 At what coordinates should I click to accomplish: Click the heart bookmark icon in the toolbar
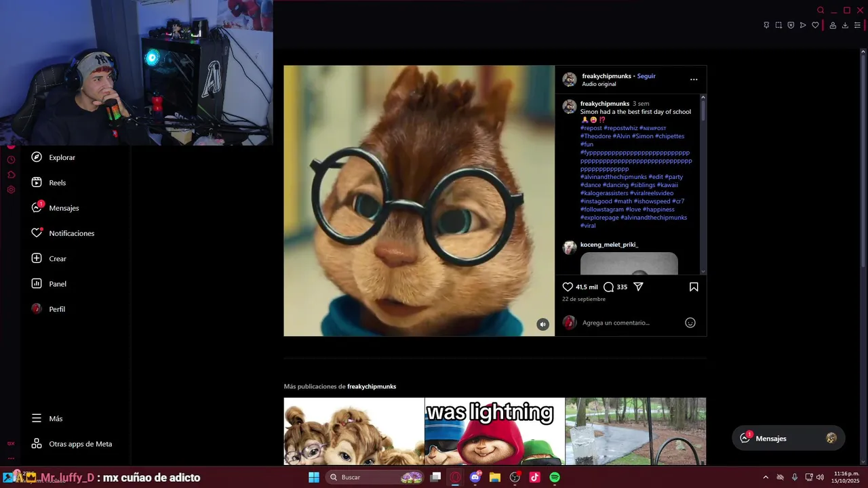(x=815, y=25)
